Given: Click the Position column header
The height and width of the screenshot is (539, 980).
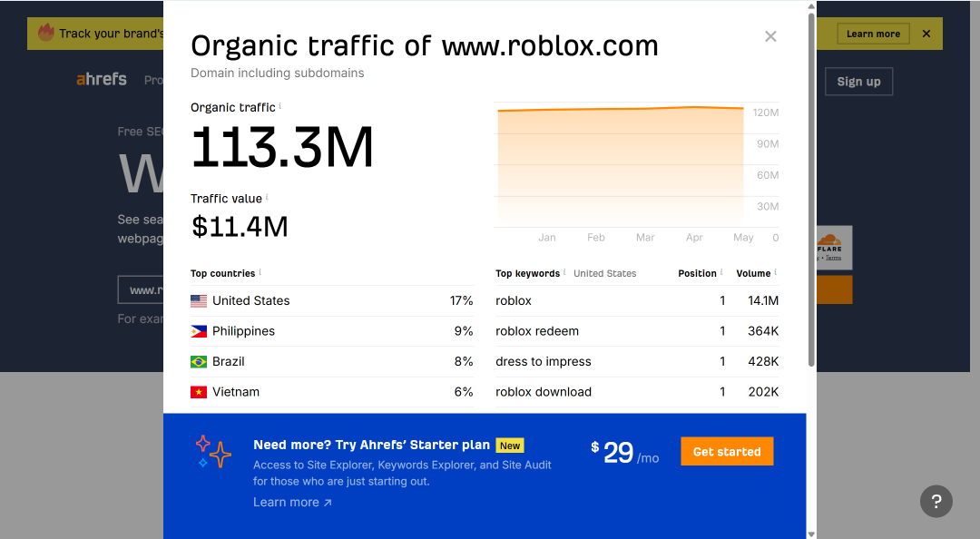Looking at the screenshot, I should tap(697, 273).
